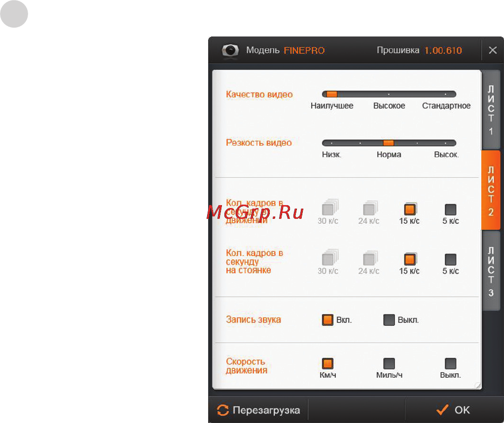Close the settings window with X
Screen dimensions: 504x423
click(x=493, y=50)
